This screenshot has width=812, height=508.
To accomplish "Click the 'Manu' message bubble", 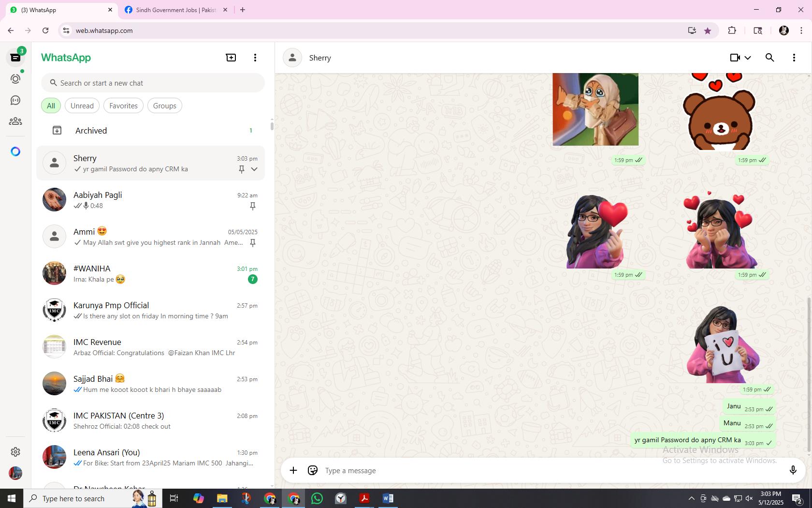I will 748,423.
